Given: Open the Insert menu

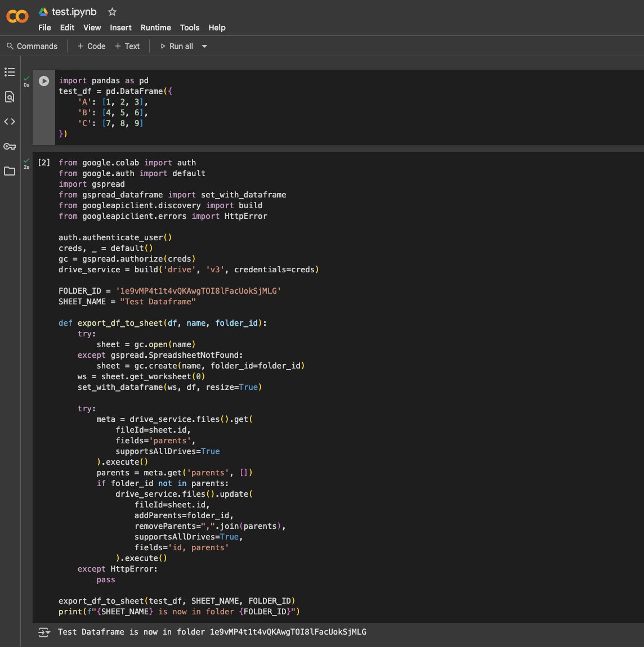Looking at the screenshot, I should (120, 28).
